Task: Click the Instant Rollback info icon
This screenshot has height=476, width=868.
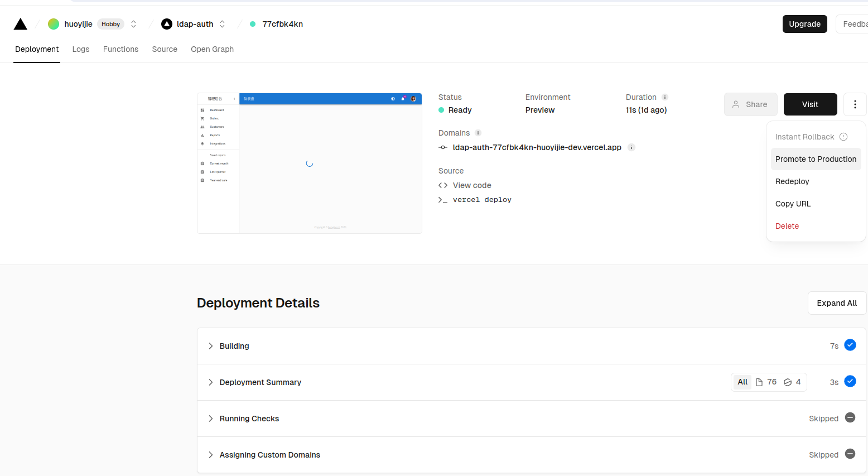Action: pos(843,137)
